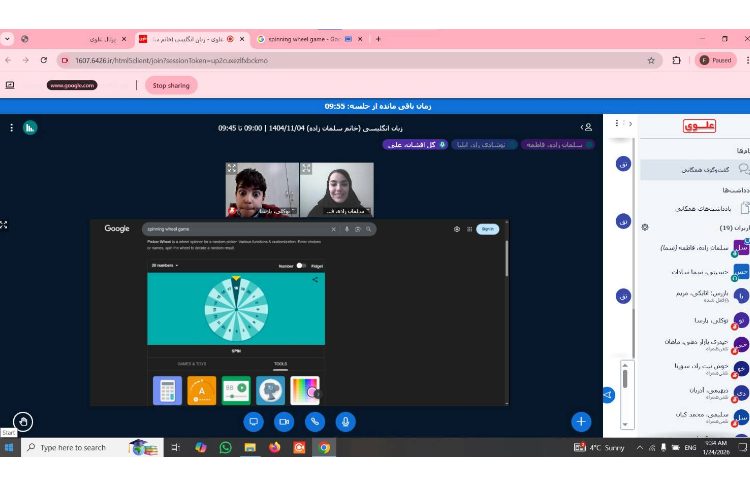Click the share icon on spinner widget
Screen dimensions: 750x480
tap(315, 280)
